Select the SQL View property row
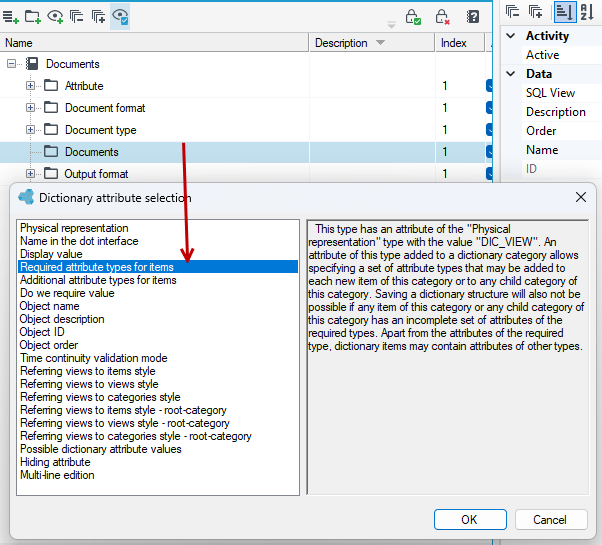The height and width of the screenshot is (545, 602). (561, 92)
